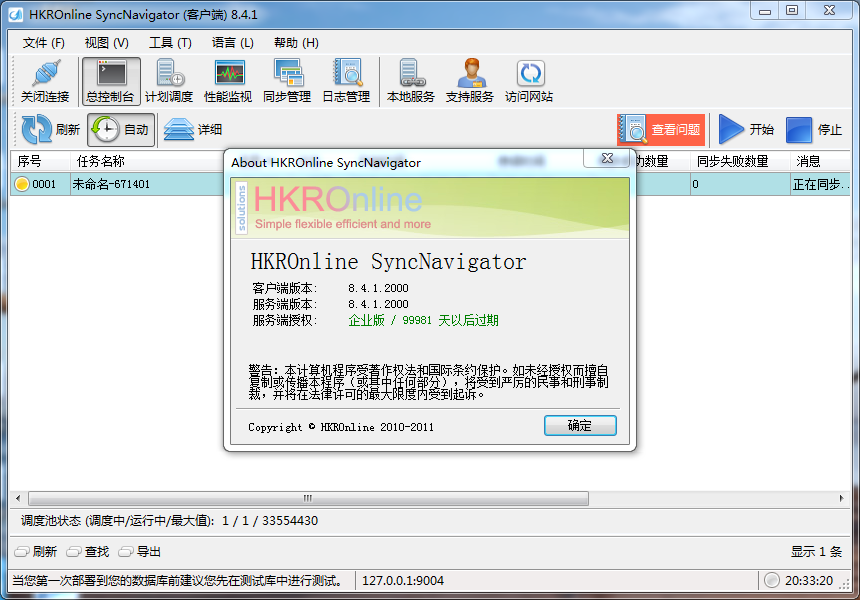860x600 pixels.
Task: Close the About HKROnline SyncNavigator dialog
Action: coord(607,159)
